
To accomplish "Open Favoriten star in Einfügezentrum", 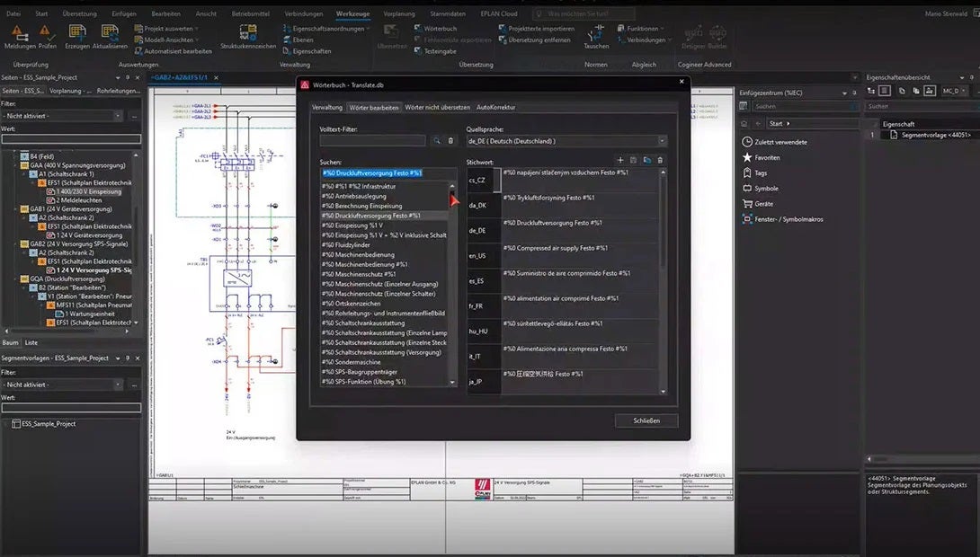I will coord(747,157).
